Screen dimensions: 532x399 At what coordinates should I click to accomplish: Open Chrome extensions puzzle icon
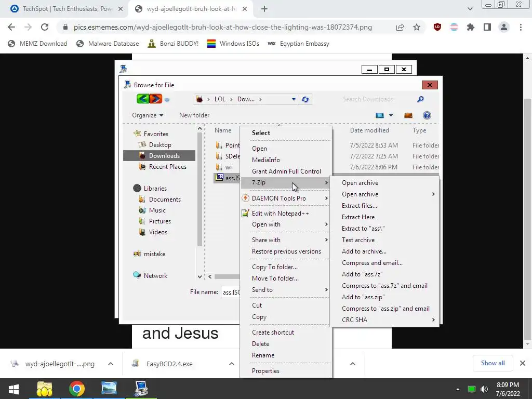(471, 27)
